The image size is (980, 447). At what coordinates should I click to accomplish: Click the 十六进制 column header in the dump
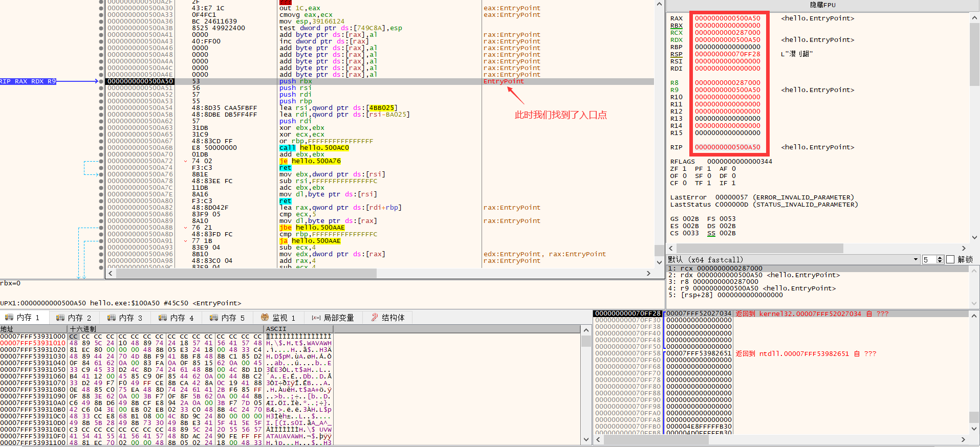pyautogui.click(x=166, y=329)
